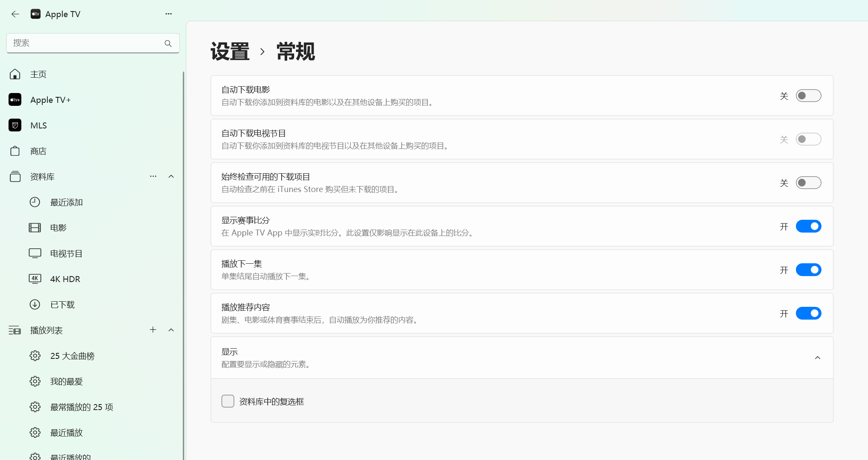This screenshot has height=460, width=868.
Task: Select 电影 label under library
Action: 58,228
